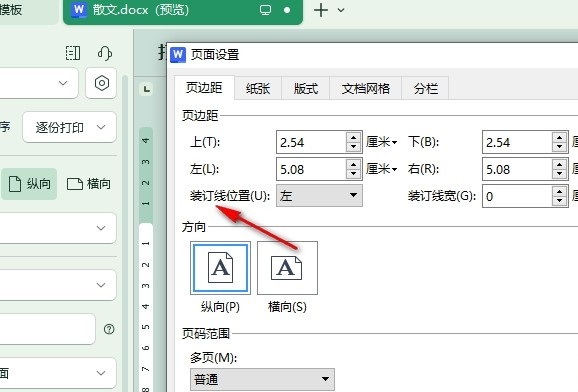
Task: Click the input field beside help icon
Action: 48,329
